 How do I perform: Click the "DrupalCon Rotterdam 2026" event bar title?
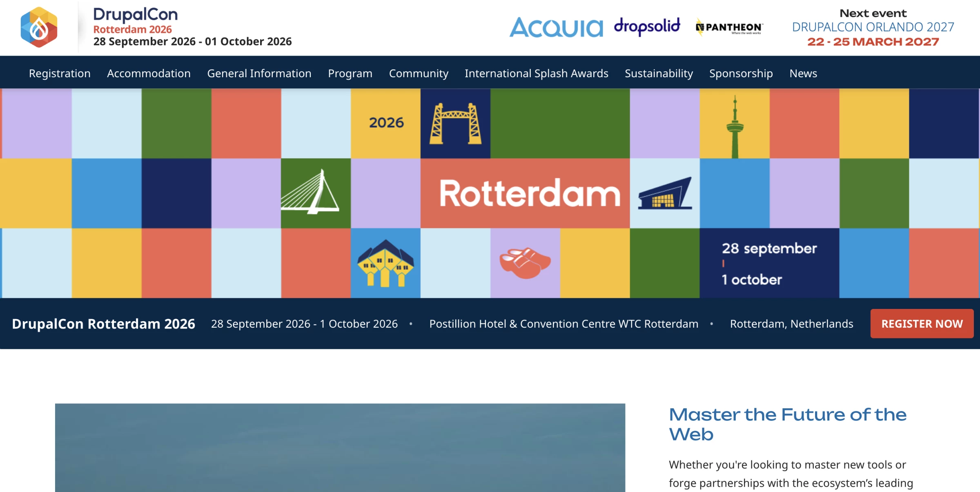[103, 324]
